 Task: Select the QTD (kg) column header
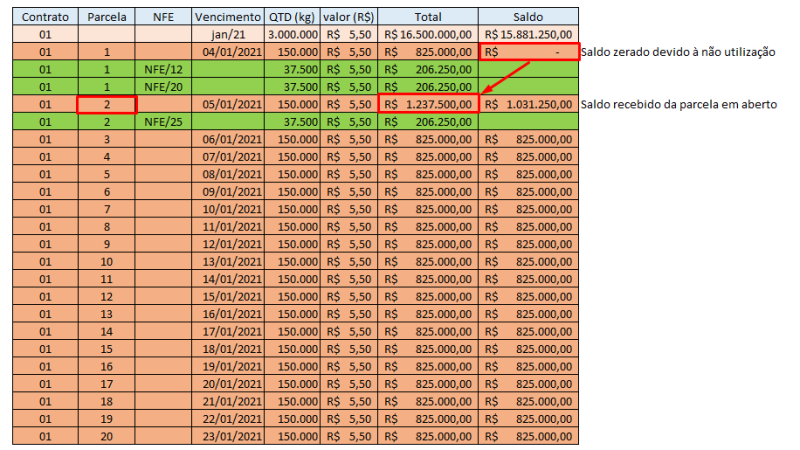[292, 17]
